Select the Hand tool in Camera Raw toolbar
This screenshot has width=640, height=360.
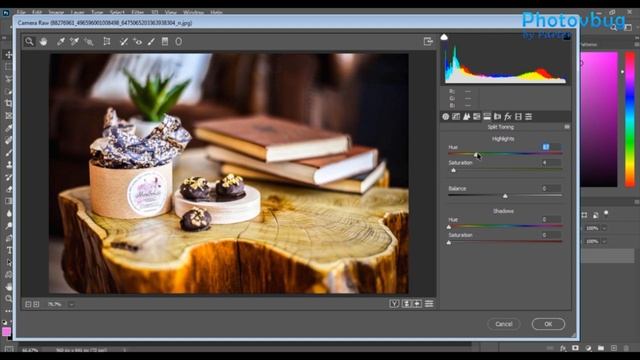[x=43, y=41]
